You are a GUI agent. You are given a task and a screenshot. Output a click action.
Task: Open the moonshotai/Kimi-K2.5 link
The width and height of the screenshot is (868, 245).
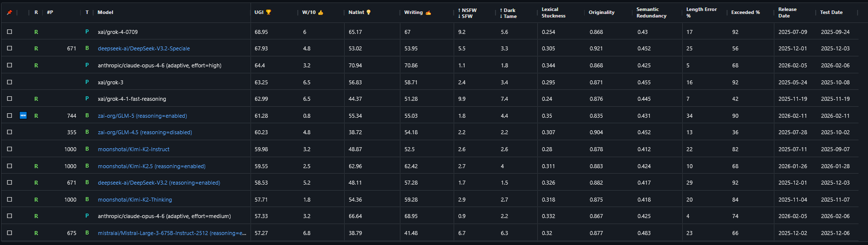click(151, 166)
